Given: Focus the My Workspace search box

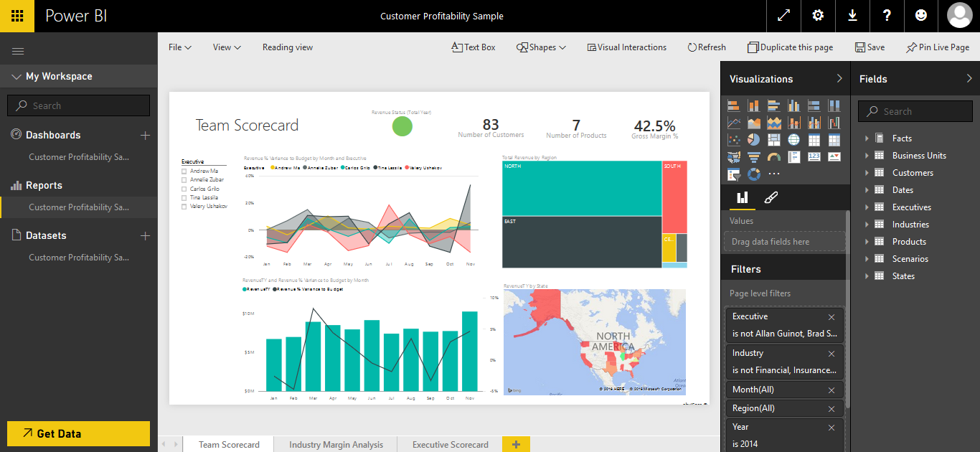Looking at the screenshot, I should pos(79,105).
